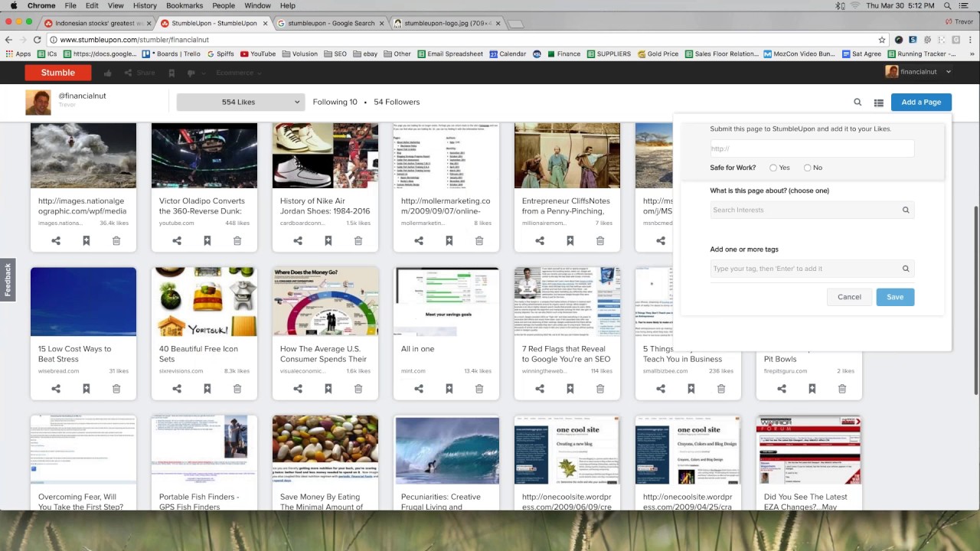Click the page URL http:// input field

coord(812,148)
